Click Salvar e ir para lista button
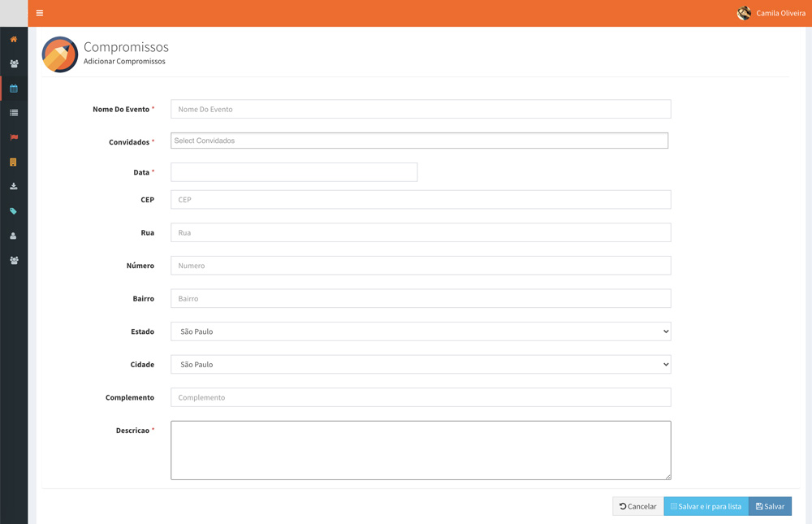 tap(706, 506)
